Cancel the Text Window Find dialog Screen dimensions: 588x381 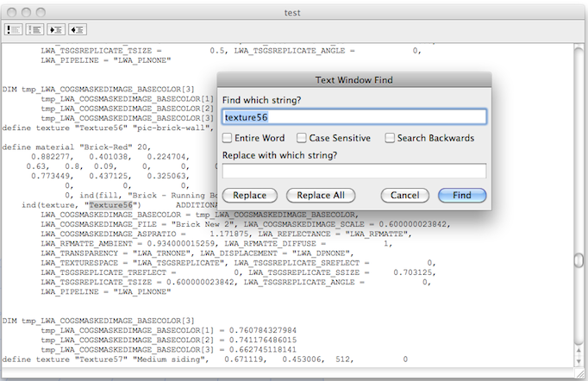tap(405, 196)
